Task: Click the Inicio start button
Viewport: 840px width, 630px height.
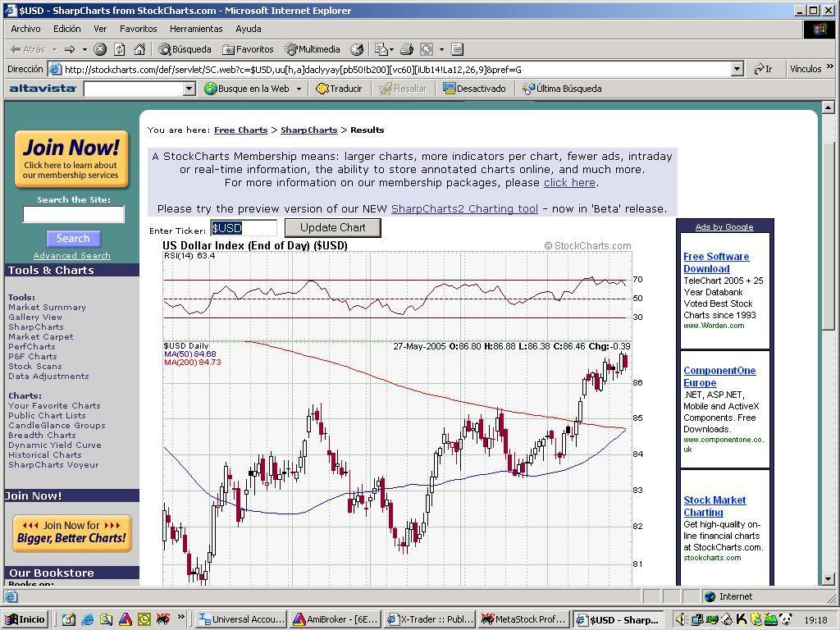Action: 25,619
